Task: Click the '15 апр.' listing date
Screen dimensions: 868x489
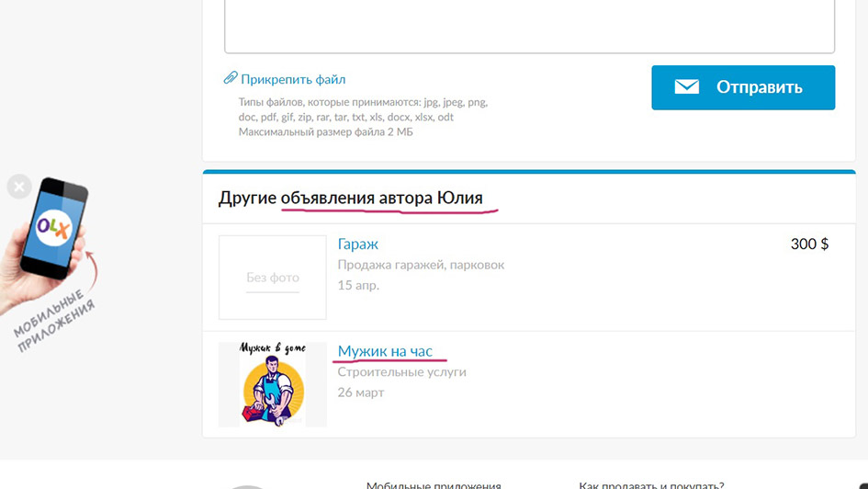Action: point(358,285)
